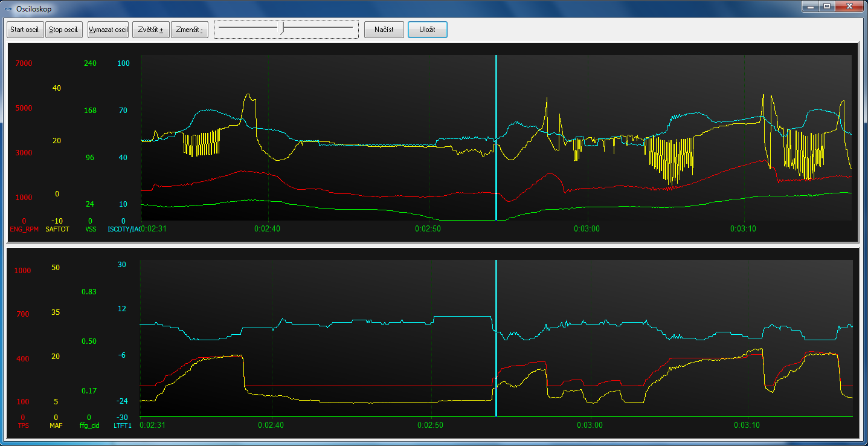Zoom out with the Zmenšit - button
Screen dimensions: 868x446
click(x=190, y=30)
